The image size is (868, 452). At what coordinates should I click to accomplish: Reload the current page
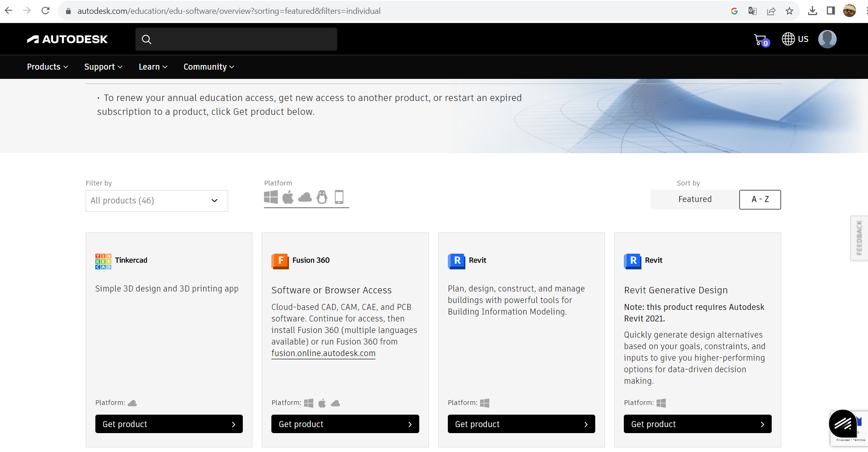point(46,11)
